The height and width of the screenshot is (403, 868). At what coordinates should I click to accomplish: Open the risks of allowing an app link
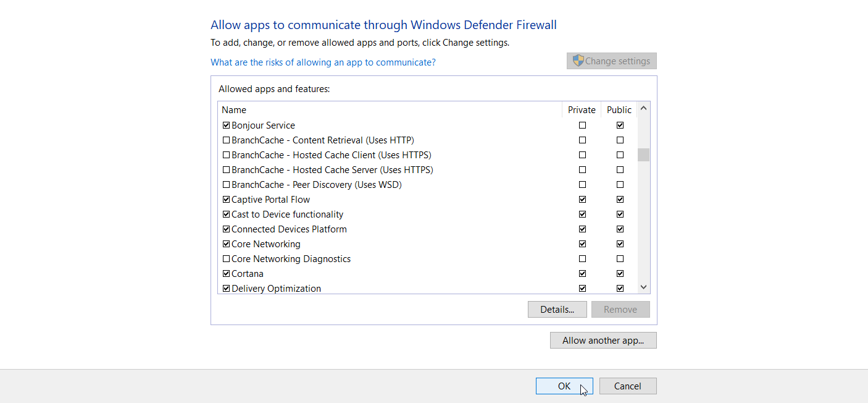click(323, 62)
